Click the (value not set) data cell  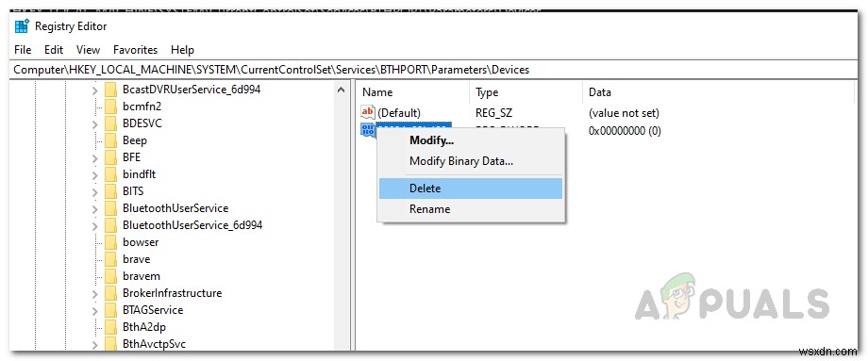(x=624, y=113)
